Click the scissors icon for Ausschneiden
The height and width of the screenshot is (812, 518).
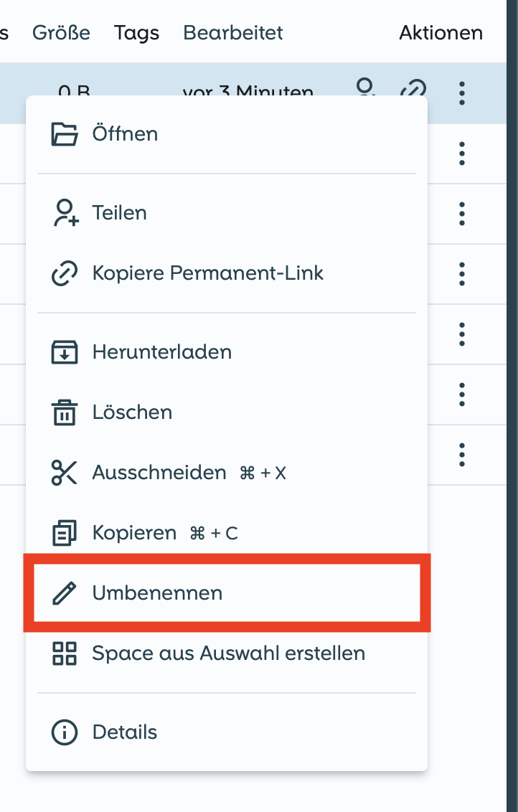[65, 473]
